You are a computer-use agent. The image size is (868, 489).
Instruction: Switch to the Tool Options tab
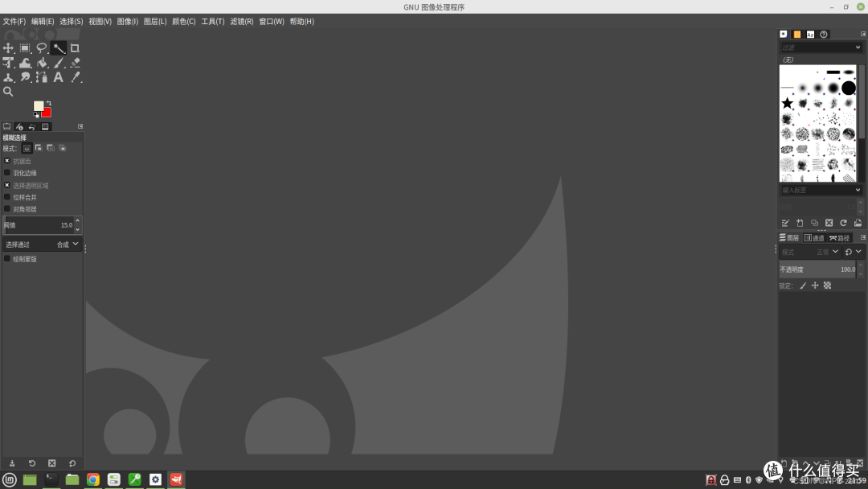pyautogui.click(x=6, y=127)
